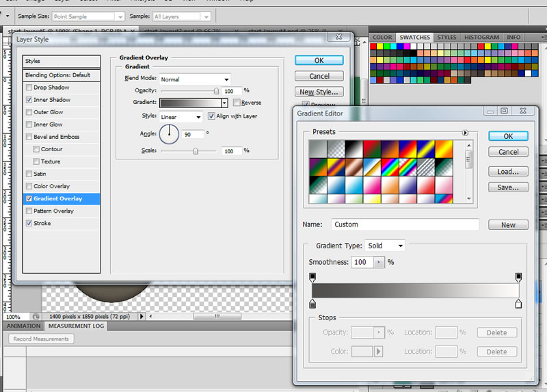547x392 pixels.
Task: Click the Angle value field
Action: click(193, 134)
